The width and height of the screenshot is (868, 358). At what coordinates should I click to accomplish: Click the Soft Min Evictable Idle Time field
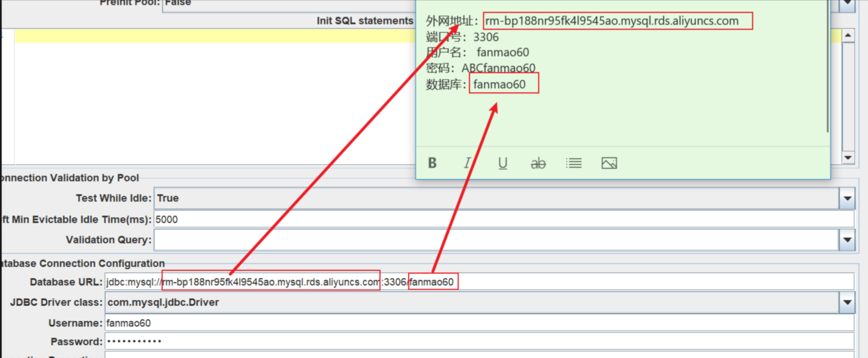(504, 219)
